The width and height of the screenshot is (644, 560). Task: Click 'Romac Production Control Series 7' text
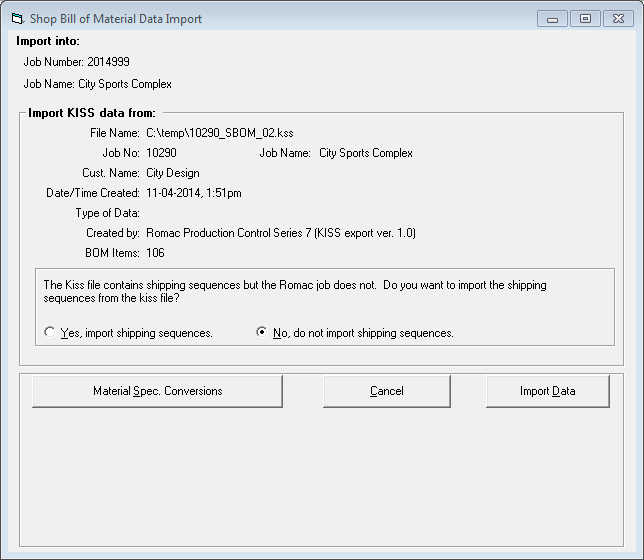coord(228,233)
